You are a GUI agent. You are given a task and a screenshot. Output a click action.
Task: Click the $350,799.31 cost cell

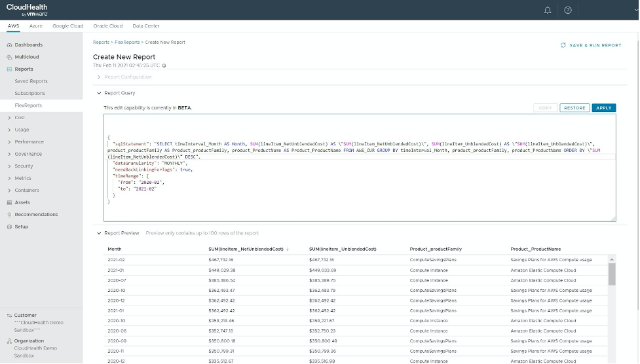221,352
